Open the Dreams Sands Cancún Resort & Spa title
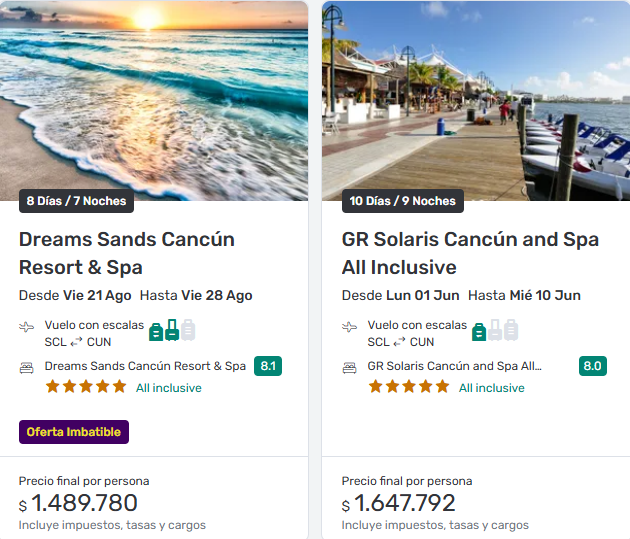This screenshot has height=539, width=630. [127, 254]
